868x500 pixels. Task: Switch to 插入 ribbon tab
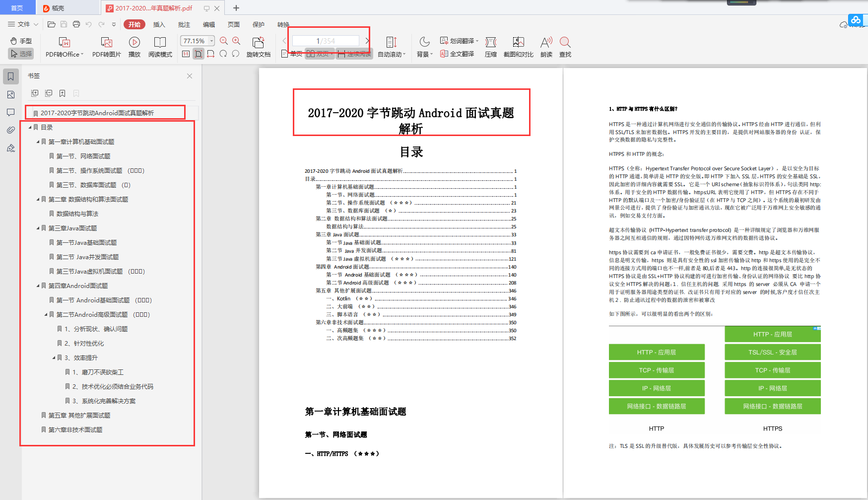pyautogui.click(x=159, y=24)
